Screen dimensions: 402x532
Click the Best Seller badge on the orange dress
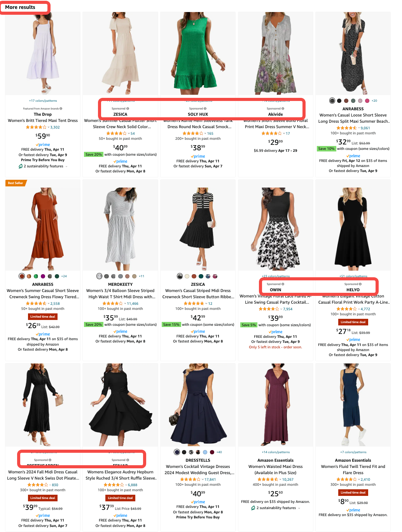pos(16,183)
